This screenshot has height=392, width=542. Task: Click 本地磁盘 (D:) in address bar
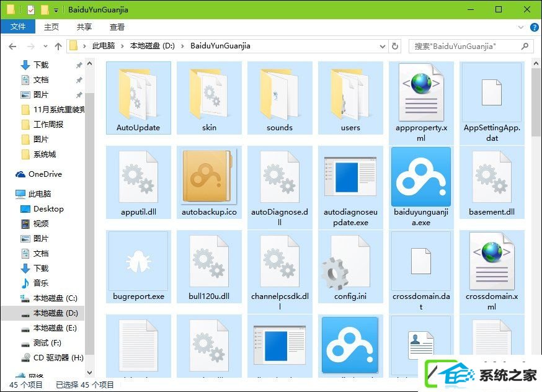[x=153, y=46]
